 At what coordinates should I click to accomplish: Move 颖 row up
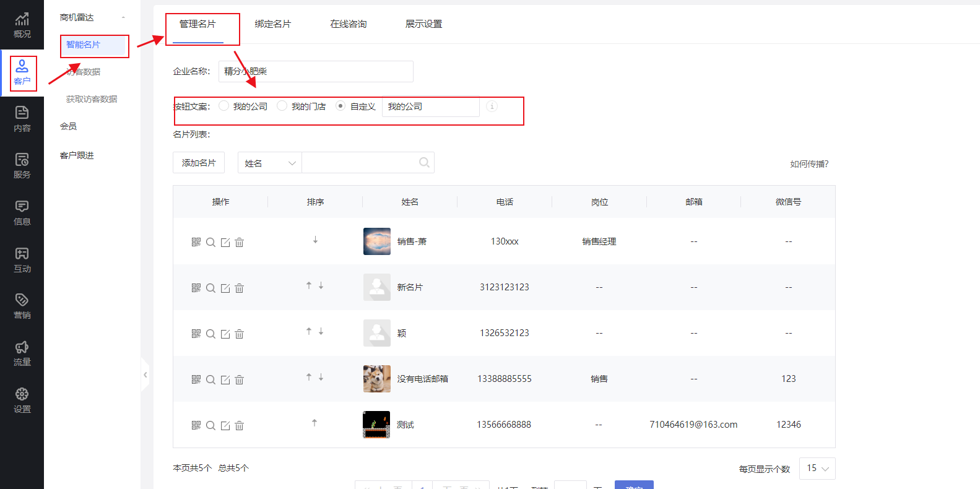[309, 331]
